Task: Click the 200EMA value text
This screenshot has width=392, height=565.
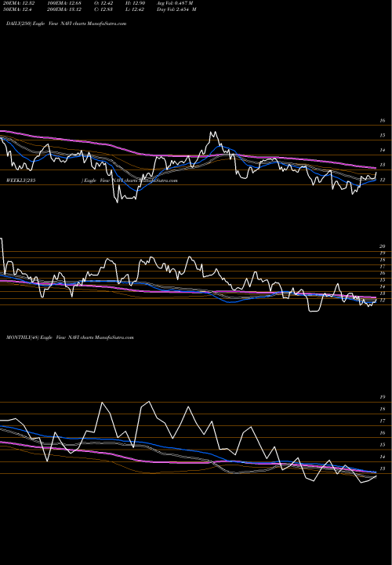Action: 64,9
